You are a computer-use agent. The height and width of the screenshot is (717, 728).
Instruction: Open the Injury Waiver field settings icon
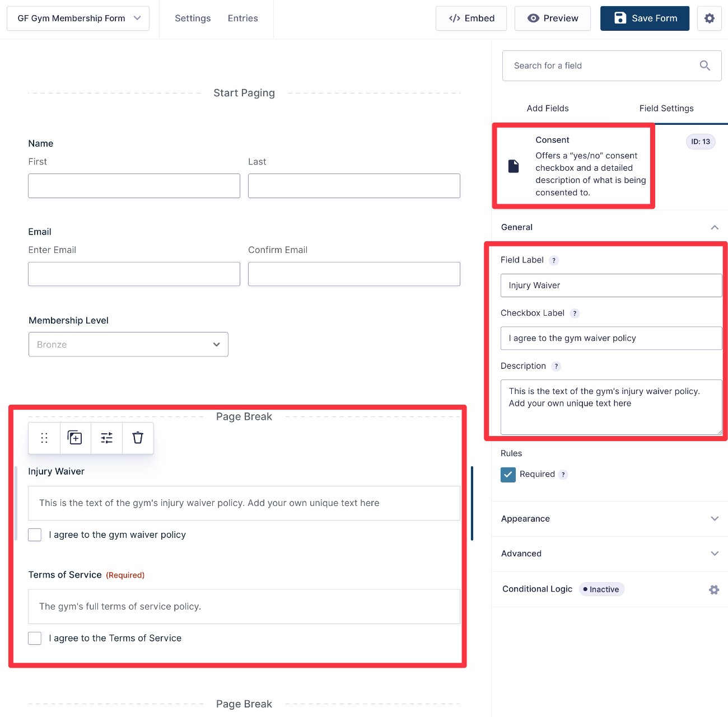(106, 438)
